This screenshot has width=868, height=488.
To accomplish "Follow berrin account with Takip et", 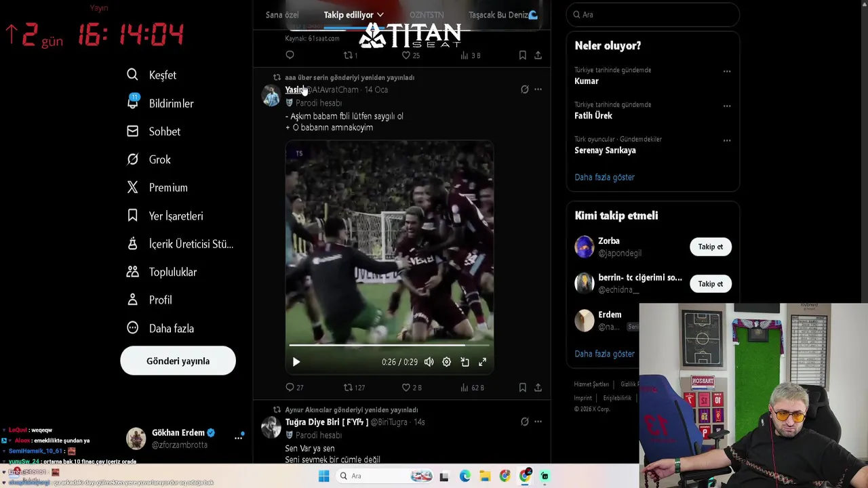I will point(711,284).
